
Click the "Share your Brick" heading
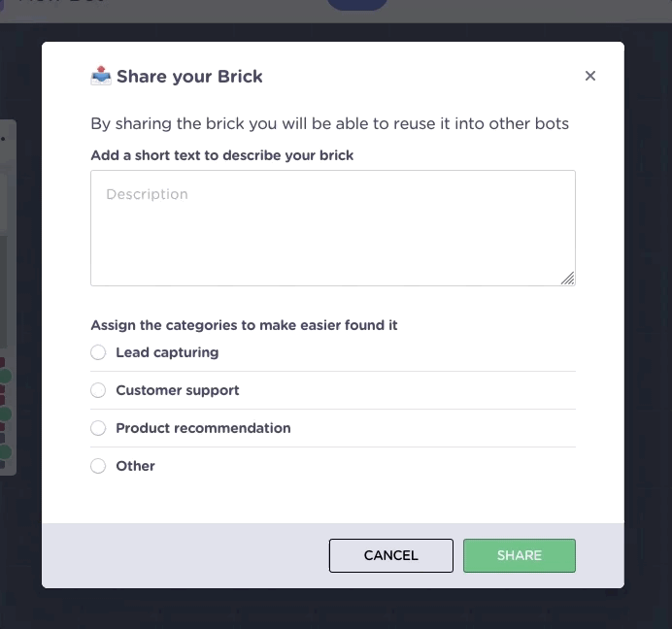(x=189, y=77)
